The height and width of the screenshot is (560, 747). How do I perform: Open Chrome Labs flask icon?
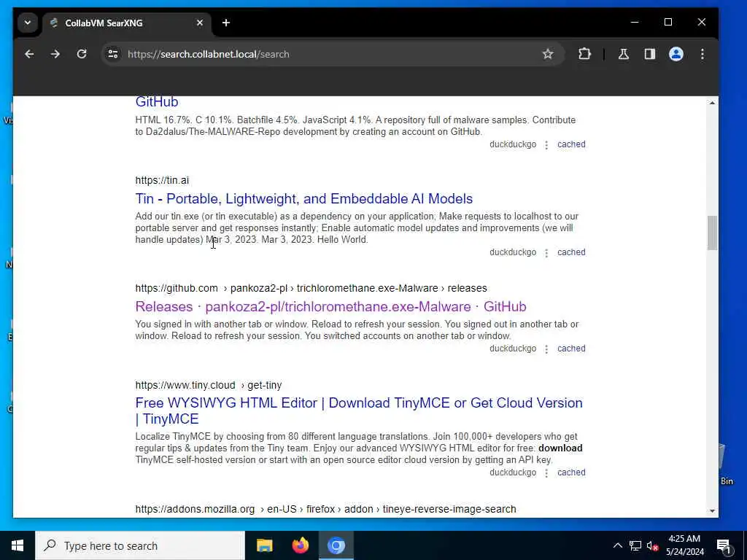tap(624, 54)
